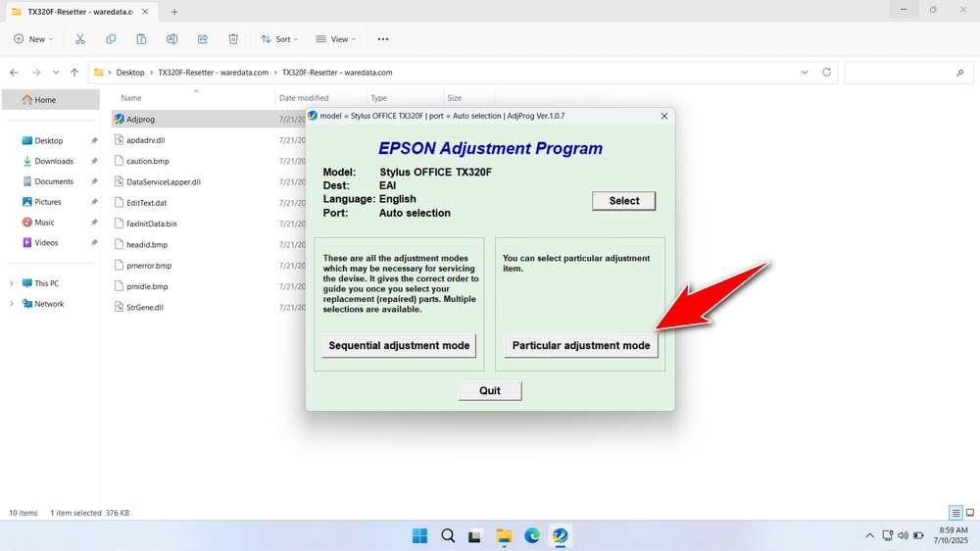
Task: Select the caution.bmp file
Action: pyautogui.click(x=148, y=161)
